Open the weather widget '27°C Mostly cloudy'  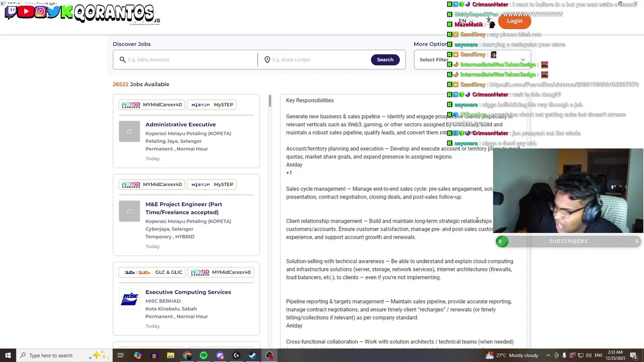[x=512, y=355]
